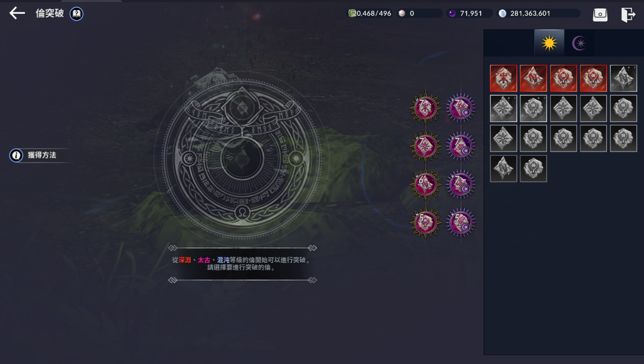
Task: Select top gold-framed +7 equipped rune
Action: coord(425,108)
